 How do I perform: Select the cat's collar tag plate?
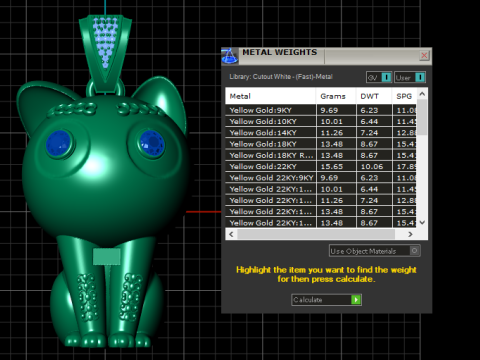click(x=107, y=257)
